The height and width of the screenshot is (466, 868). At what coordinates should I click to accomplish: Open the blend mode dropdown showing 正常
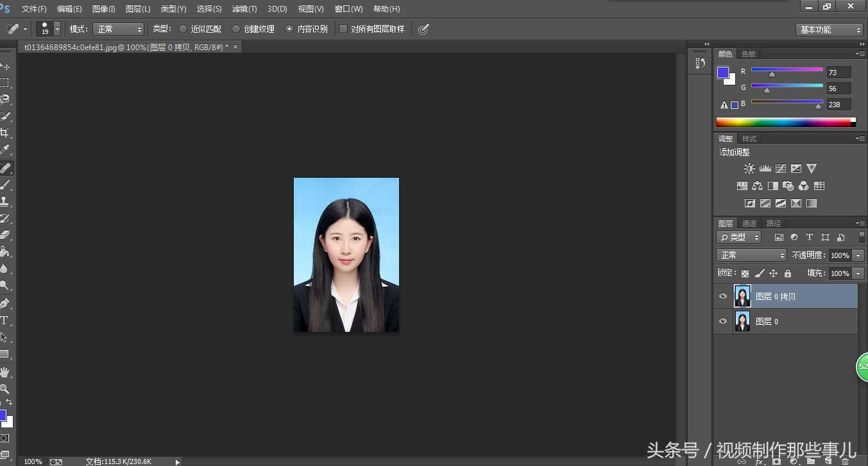point(751,255)
